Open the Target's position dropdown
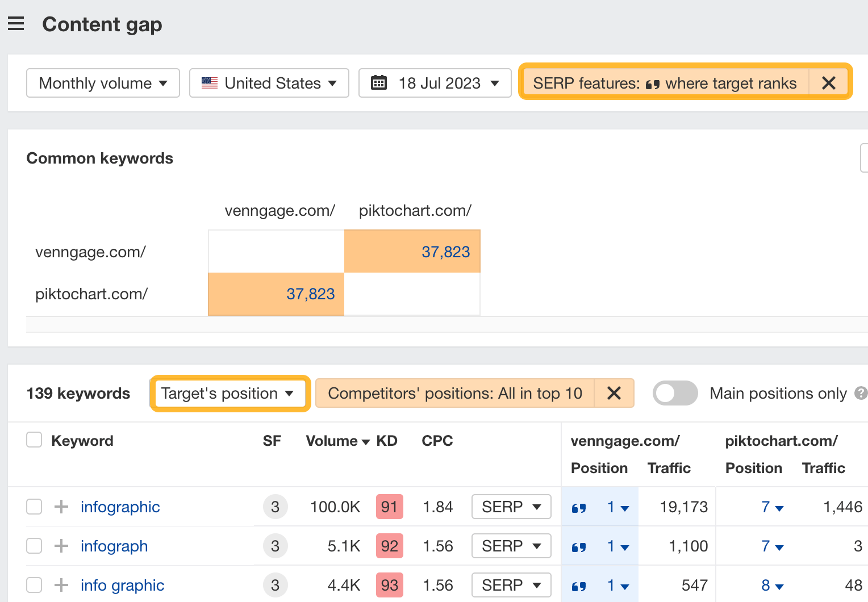This screenshot has width=868, height=602. pos(229,393)
